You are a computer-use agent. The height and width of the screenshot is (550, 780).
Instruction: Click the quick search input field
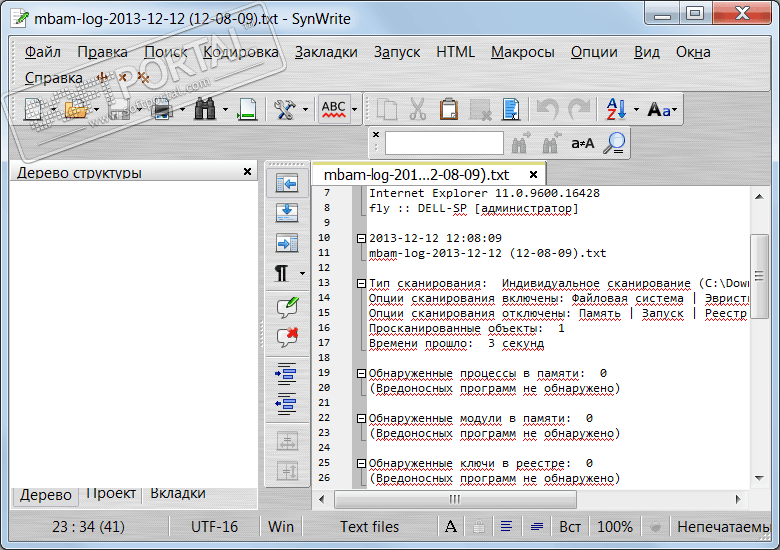coord(444,143)
